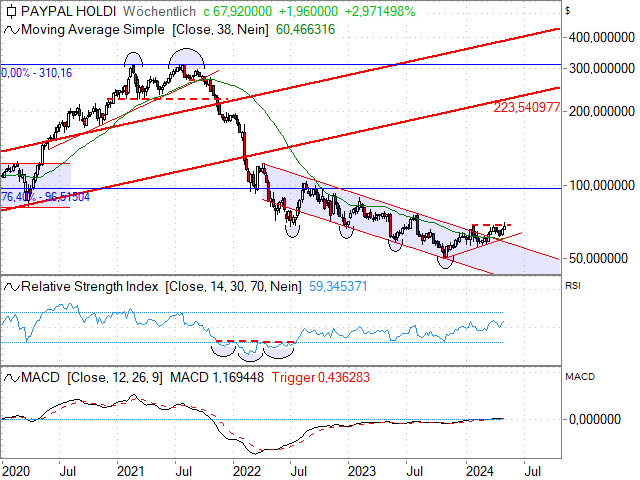
Task: Click the red trendline value 223,540977
Action: 527,108
